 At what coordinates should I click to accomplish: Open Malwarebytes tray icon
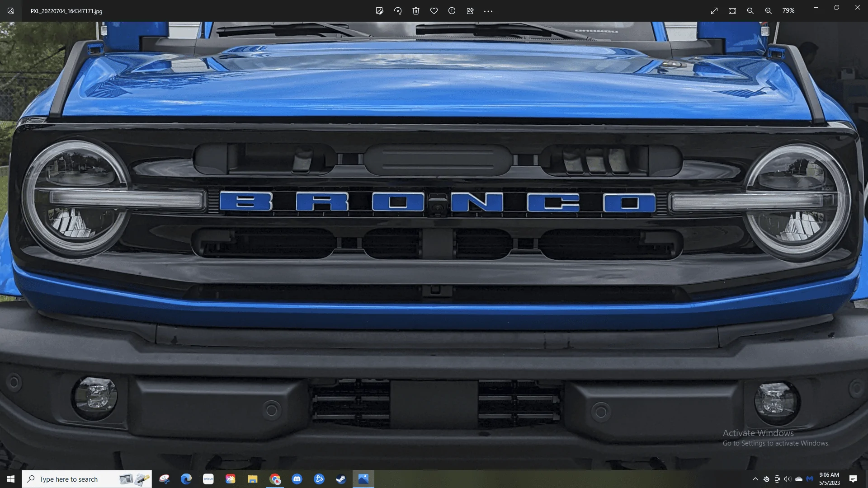(x=810, y=479)
